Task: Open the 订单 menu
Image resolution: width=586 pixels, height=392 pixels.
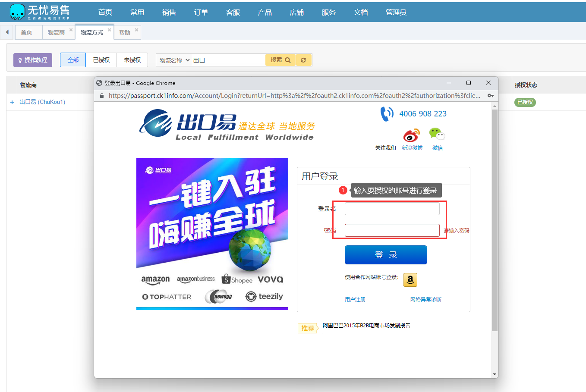Action: [x=201, y=13]
